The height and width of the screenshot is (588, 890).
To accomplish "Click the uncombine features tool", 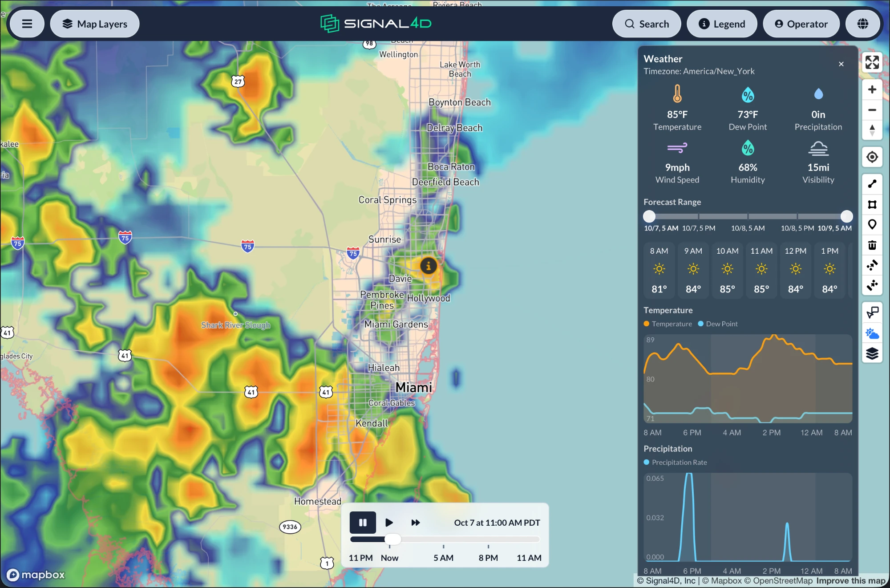I will click(x=872, y=285).
